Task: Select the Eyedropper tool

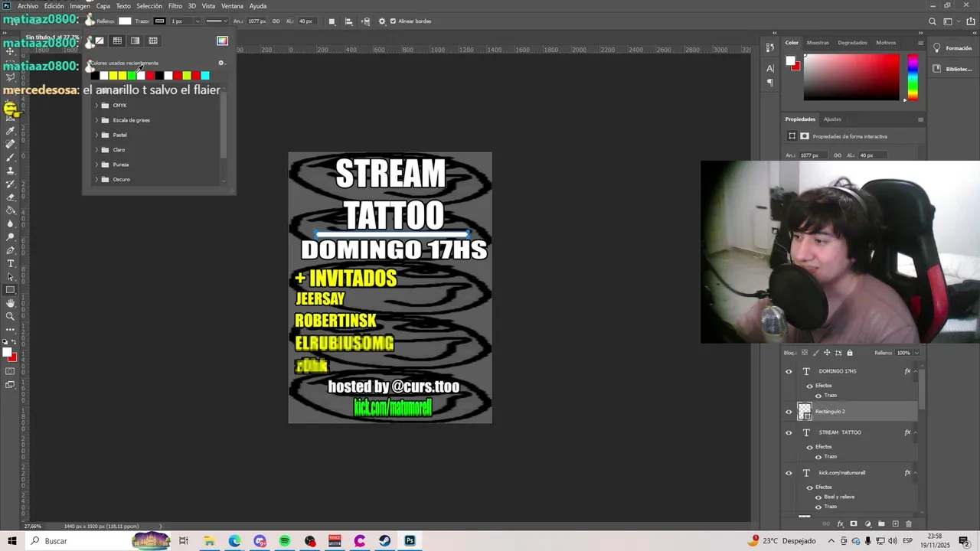Action: pyautogui.click(x=11, y=131)
